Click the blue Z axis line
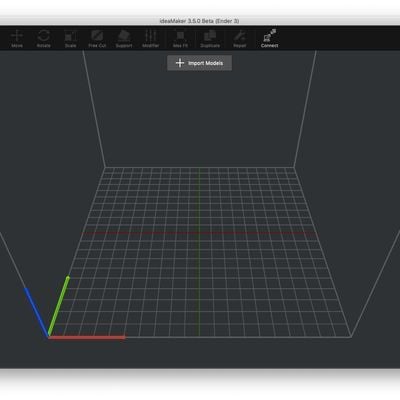This screenshot has height=400, width=400. click(37, 313)
